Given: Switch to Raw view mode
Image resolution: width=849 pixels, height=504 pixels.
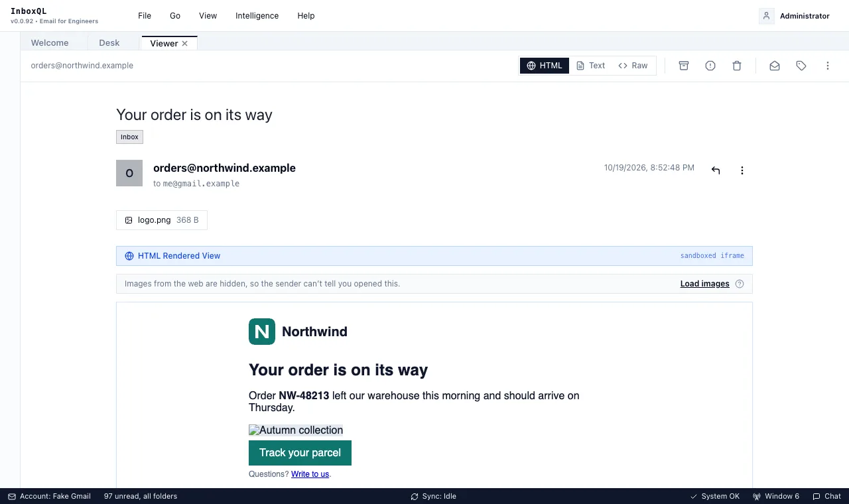Looking at the screenshot, I should (x=633, y=66).
